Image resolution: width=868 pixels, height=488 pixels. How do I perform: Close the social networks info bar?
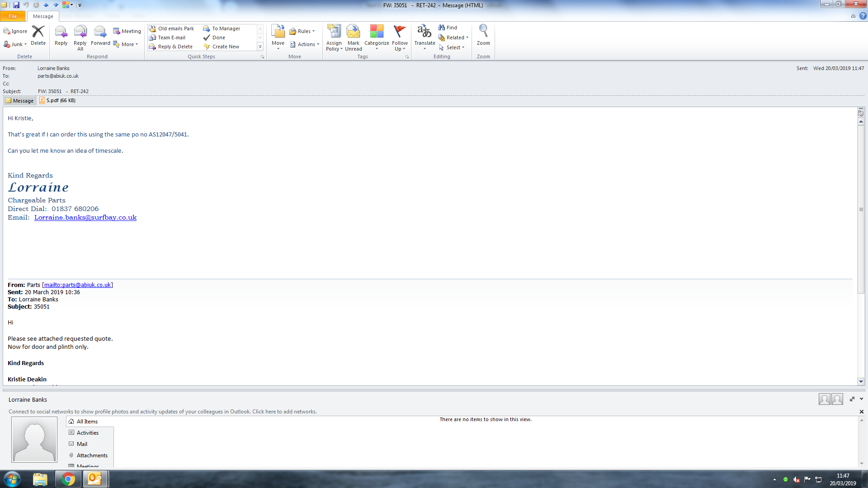point(861,412)
